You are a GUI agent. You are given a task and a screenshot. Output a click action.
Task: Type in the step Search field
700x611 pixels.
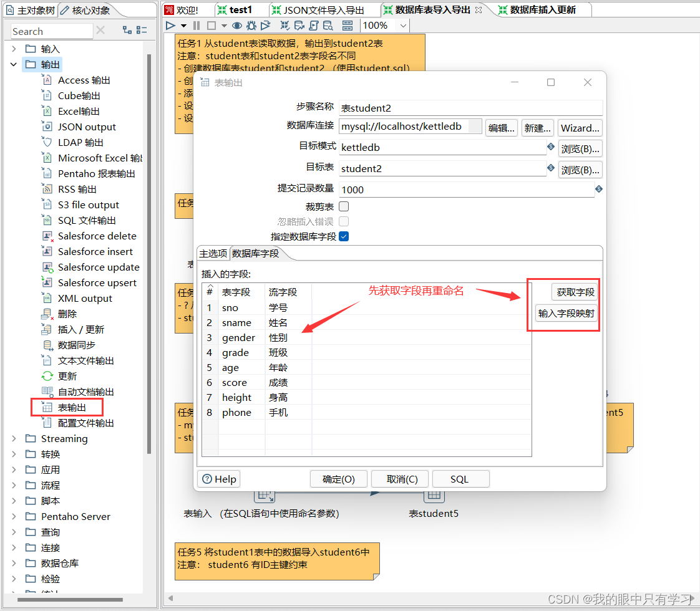pos(51,31)
